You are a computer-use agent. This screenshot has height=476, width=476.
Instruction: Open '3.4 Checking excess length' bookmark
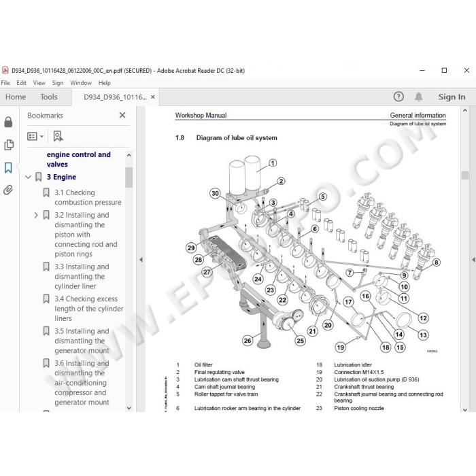point(89,309)
